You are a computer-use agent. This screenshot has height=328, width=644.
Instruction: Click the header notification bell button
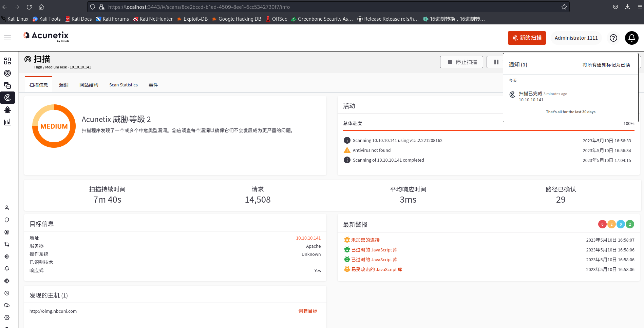click(x=631, y=38)
